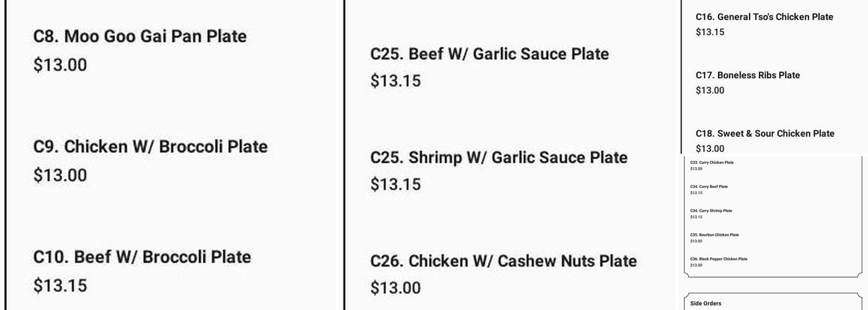The width and height of the screenshot is (868, 310).
Task: Choose C16 General Tso's Chicken Plate
Action: pyautogui.click(x=764, y=17)
